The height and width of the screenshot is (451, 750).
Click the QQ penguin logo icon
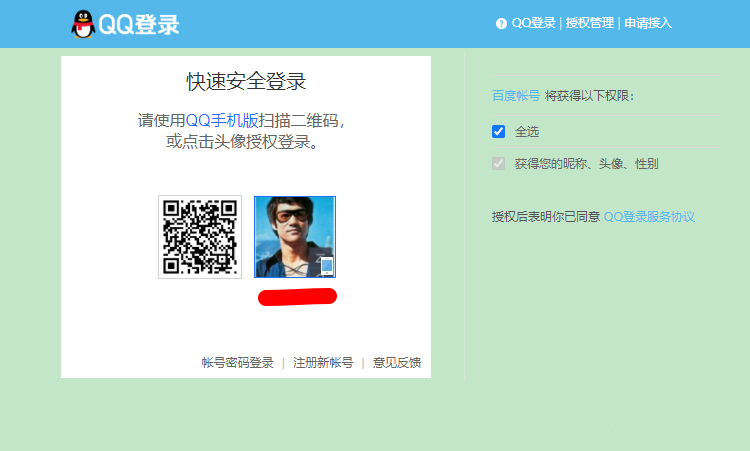coord(83,24)
